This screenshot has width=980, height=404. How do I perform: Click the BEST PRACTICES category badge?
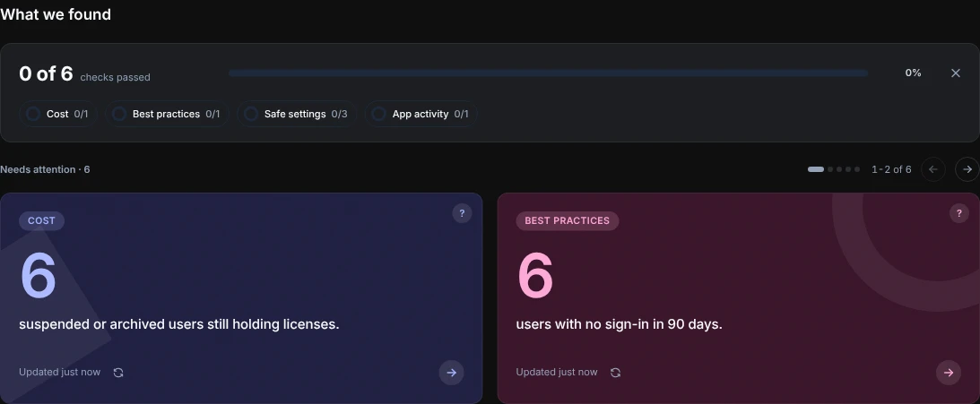coord(567,220)
